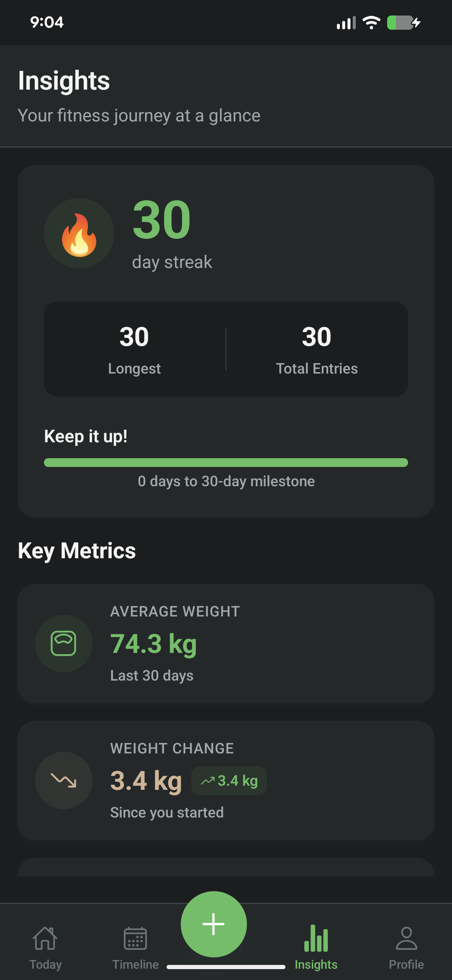Image resolution: width=452 pixels, height=980 pixels.
Task: Click the green streak progress bar
Action: [x=226, y=462]
